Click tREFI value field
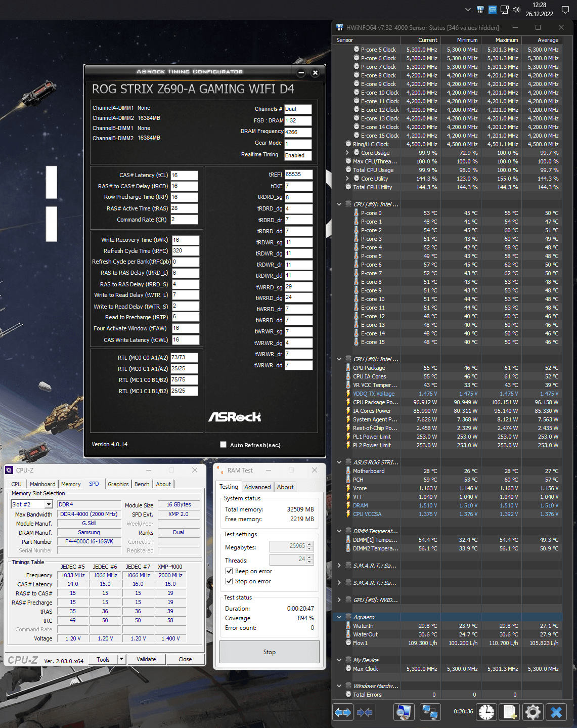Viewport: 577px width, 728px height. click(298, 174)
